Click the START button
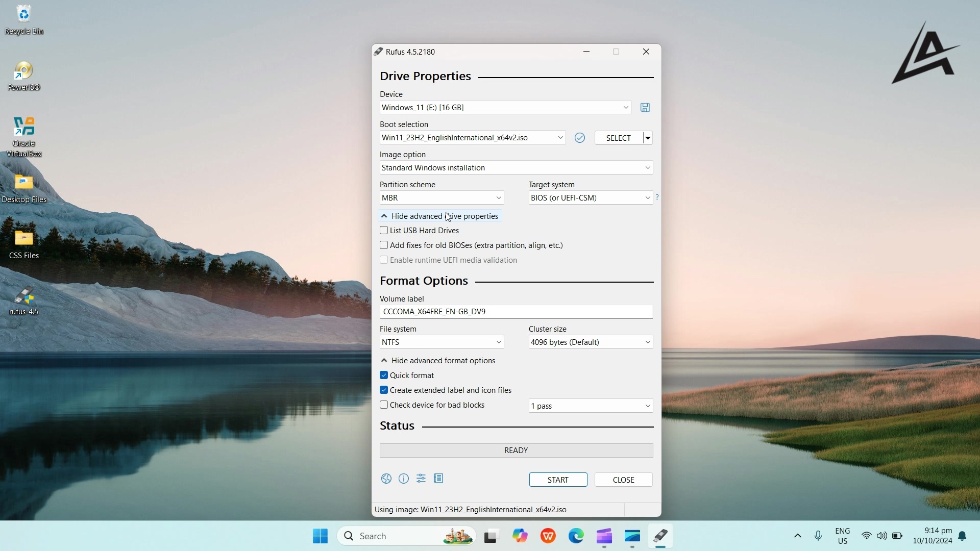 point(558,480)
